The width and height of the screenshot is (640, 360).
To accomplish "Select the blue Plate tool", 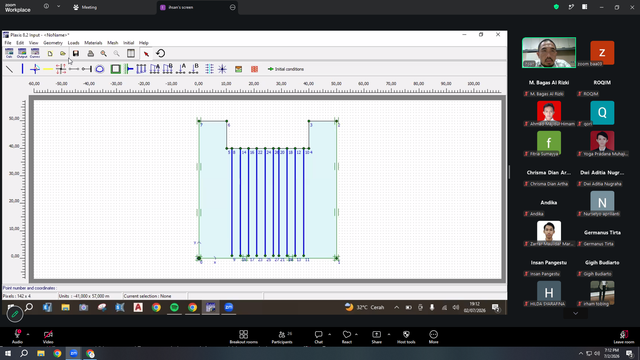I will (22, 69).
